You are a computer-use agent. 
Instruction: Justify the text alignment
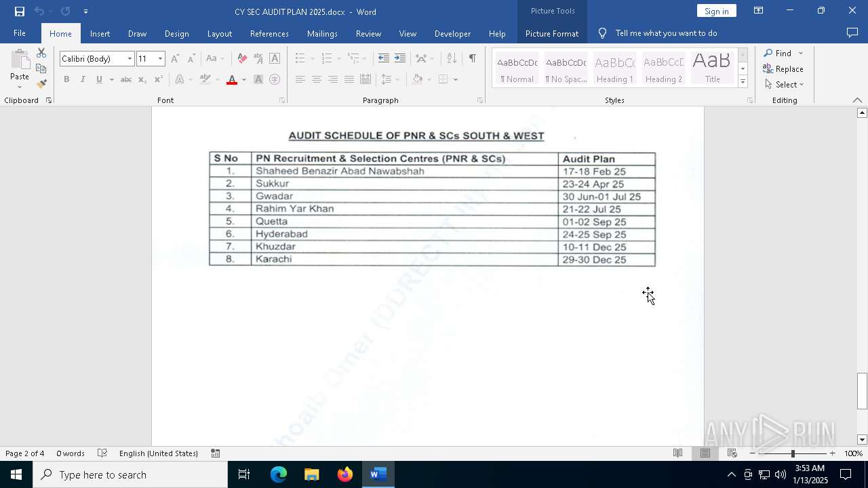coord(349,79)
